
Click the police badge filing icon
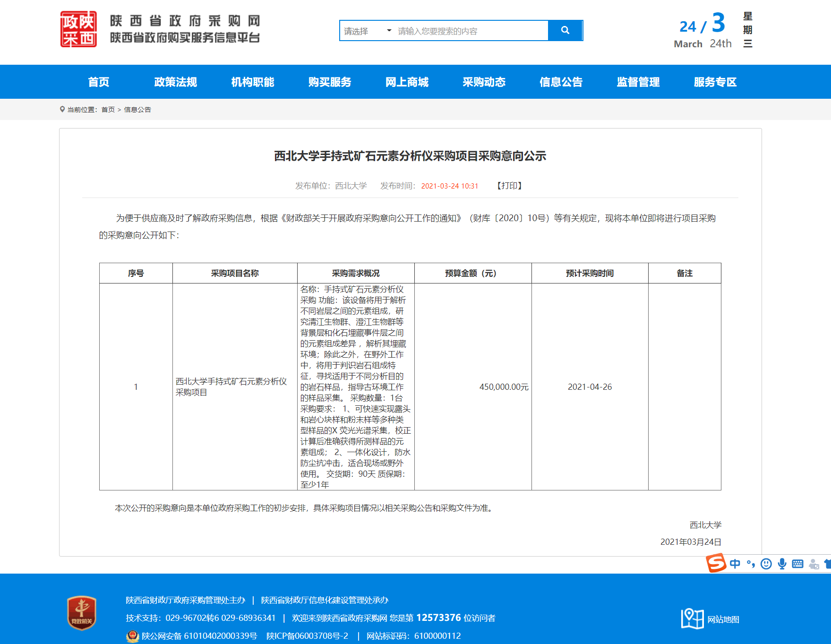tap(132, 636)
